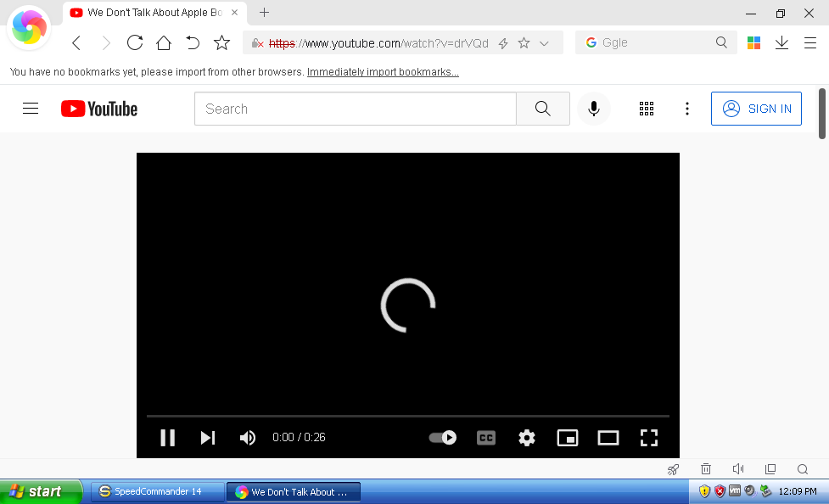829x504 pixels.
Task: Open the browser downloads icon
Action: 782,42
